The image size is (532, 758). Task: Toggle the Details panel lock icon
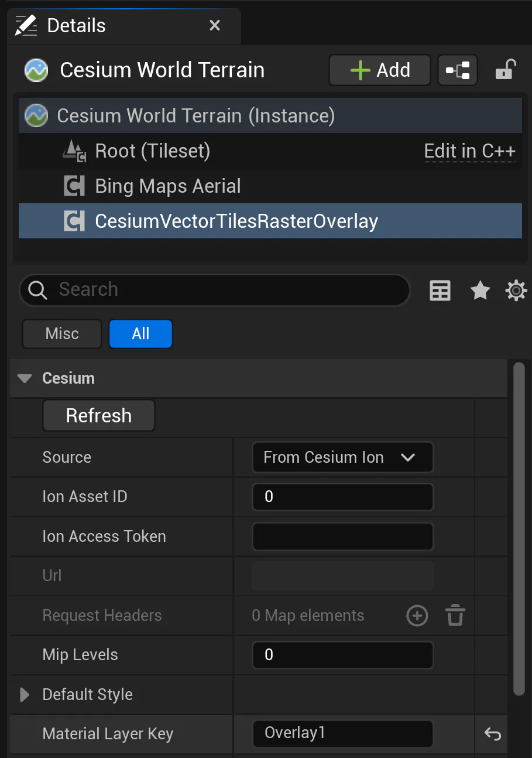[x=504, y=70]
